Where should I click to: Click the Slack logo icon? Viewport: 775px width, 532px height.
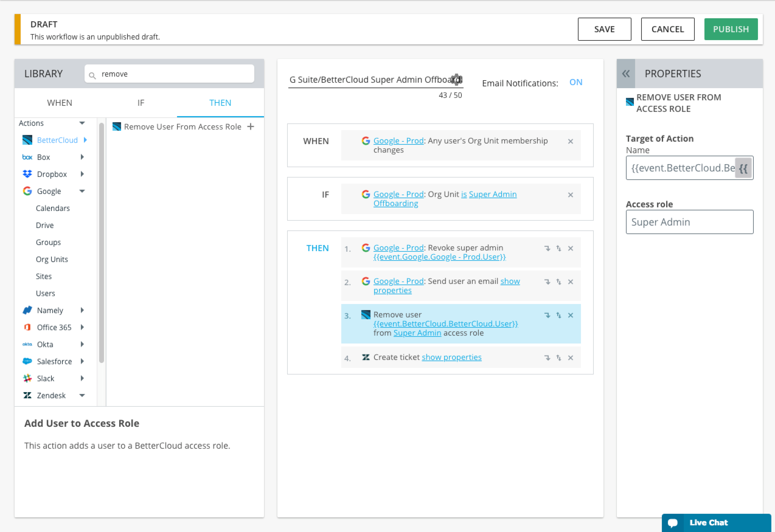(x=27, y=378)
